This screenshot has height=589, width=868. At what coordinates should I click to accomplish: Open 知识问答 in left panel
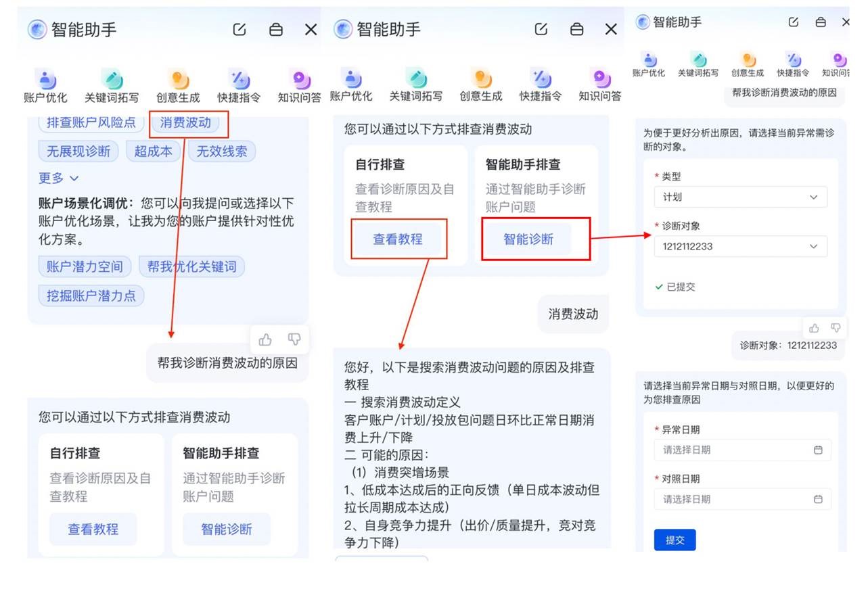299,87
